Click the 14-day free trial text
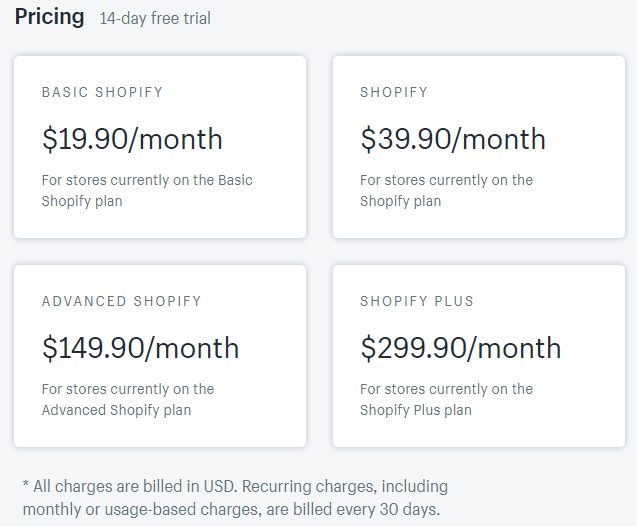This screenshot has width=637, height=526. coord(155,19)
